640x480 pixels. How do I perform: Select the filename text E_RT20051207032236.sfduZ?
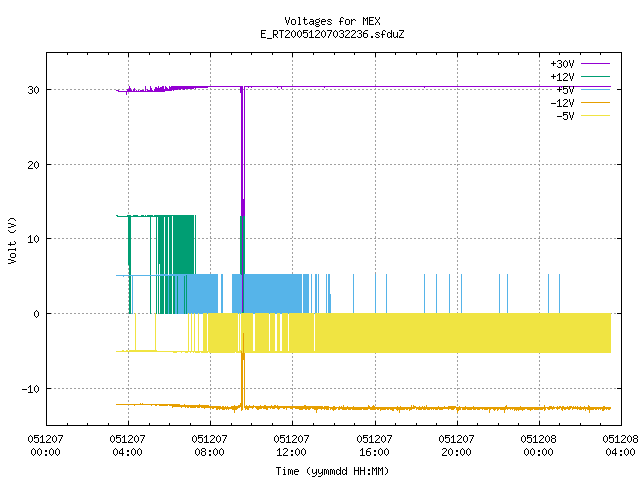click(x=332, y=34)
